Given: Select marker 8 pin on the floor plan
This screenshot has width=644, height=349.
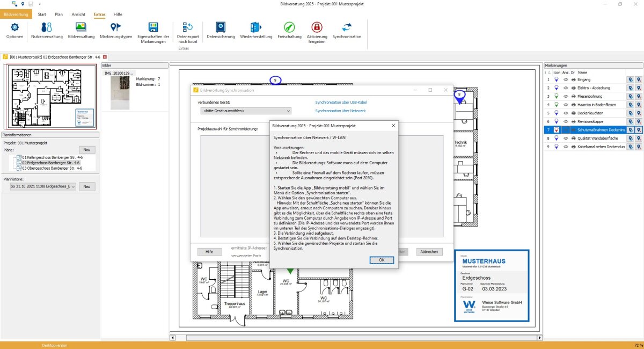Looking at the screenshot, I should [459, 96].
